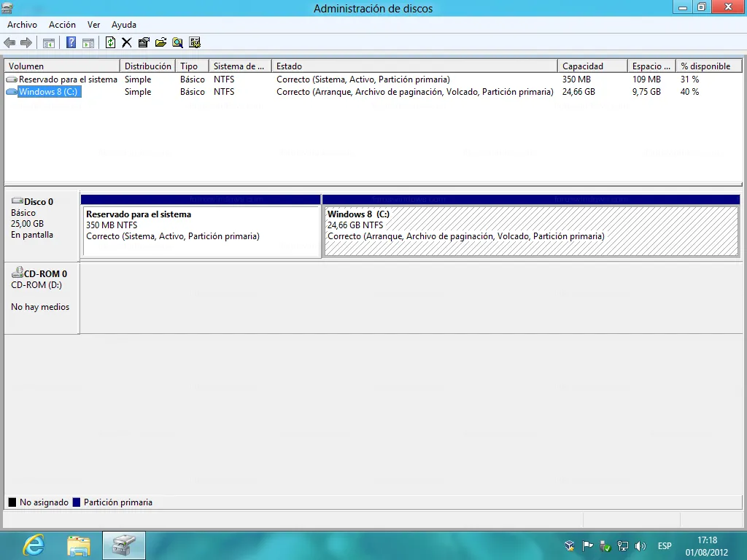Sort by the % disponible column header
This screenshot has width=747, height=560.
point(709,66)
